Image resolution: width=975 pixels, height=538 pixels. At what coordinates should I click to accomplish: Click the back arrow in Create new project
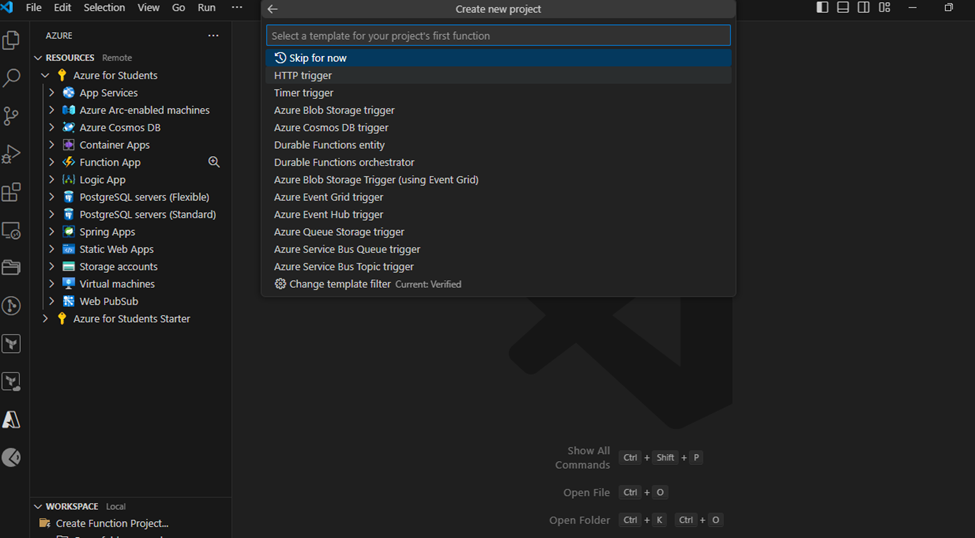point(272,9)
